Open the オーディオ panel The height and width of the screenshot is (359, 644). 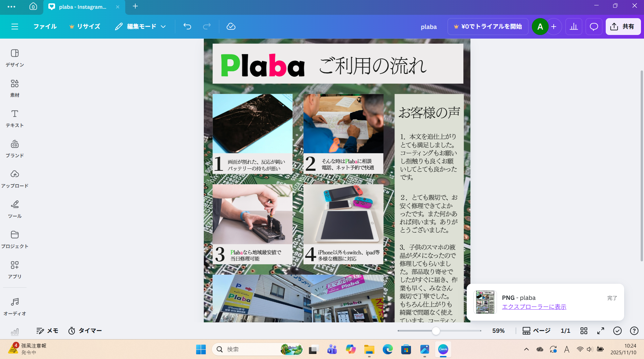[14, 307]
